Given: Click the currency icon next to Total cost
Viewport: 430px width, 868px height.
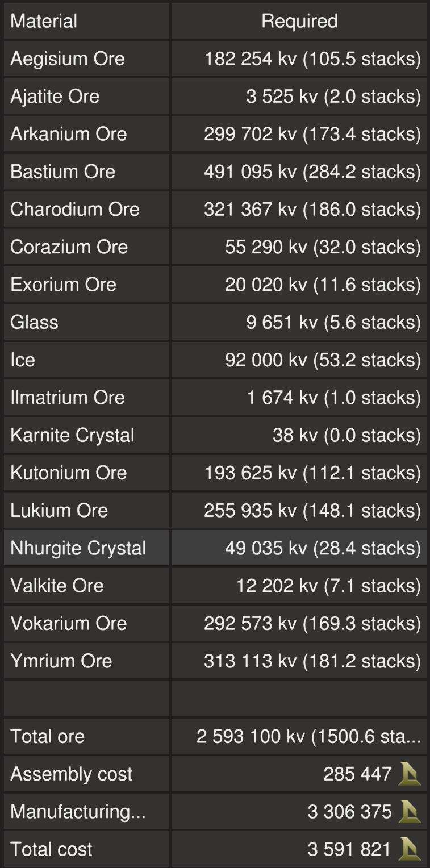Looking at the screenshot, I should click(x=410, y=849).
